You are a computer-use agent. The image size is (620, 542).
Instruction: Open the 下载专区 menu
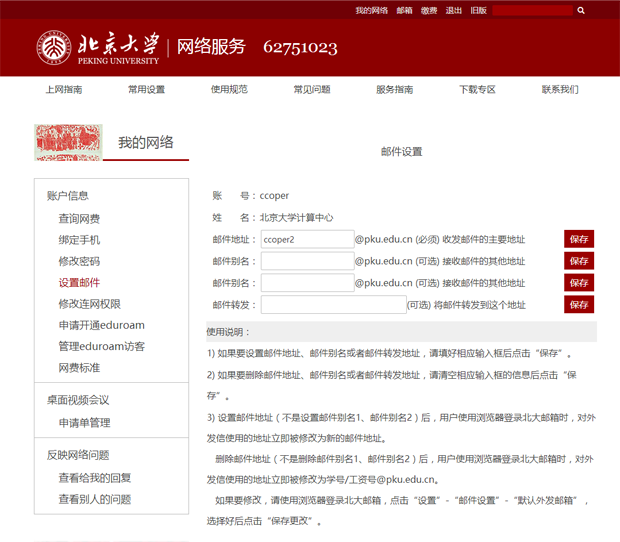click(477, 89)
